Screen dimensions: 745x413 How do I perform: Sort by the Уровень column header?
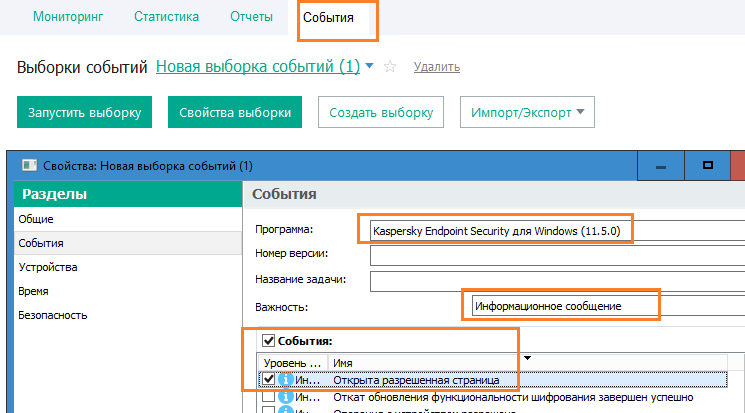pos(293,363)
